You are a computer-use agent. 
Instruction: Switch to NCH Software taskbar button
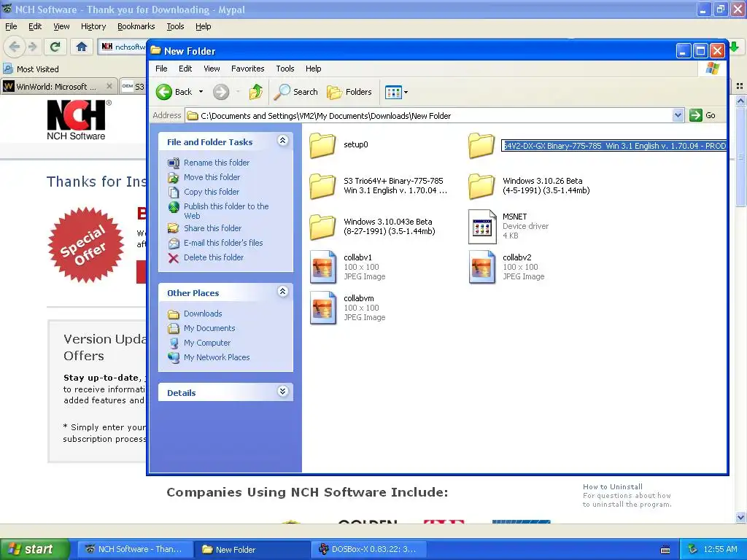point(134,549)
